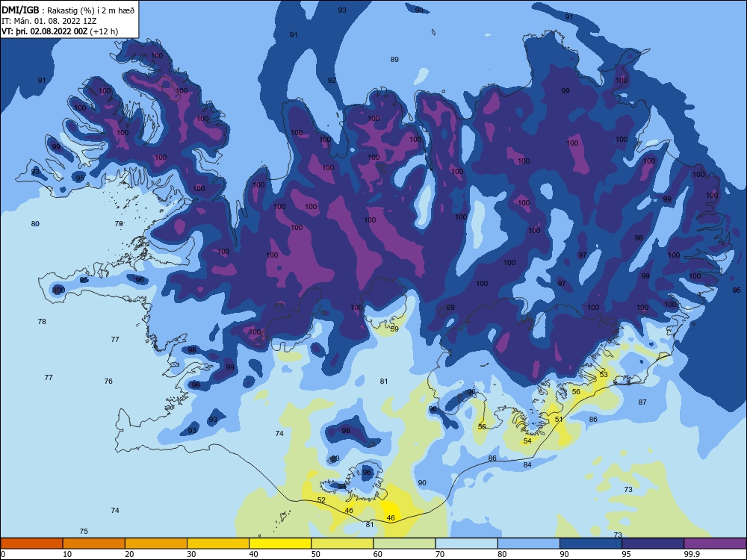The image size is (747, 560).
Task: Click the map value '84'
Action: click(x=527, y=464)
